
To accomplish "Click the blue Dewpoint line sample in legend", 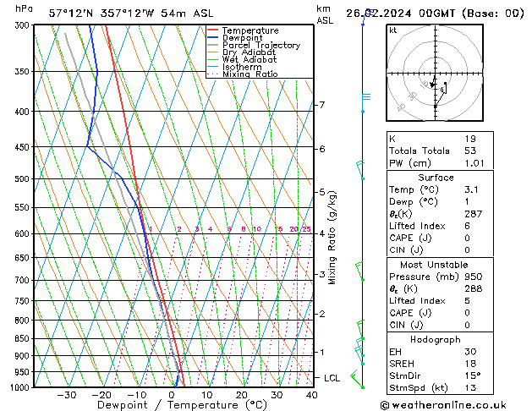I will [212, 38].
